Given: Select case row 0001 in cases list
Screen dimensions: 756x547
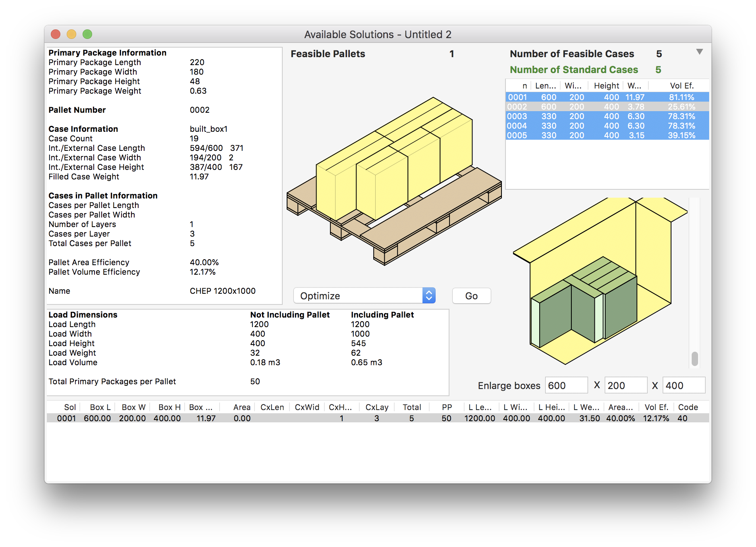Looking at the screenshot, I should click(x=607, y=97).
